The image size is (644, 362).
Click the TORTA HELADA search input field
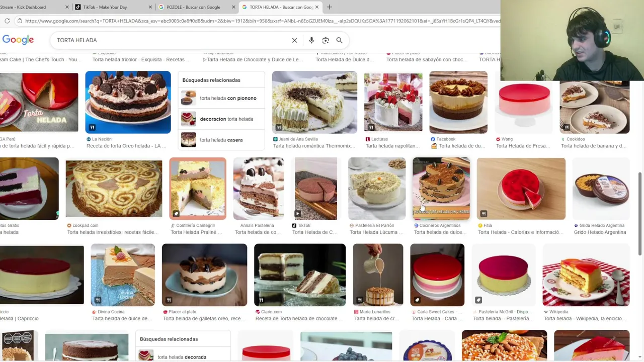pos(171,40)
